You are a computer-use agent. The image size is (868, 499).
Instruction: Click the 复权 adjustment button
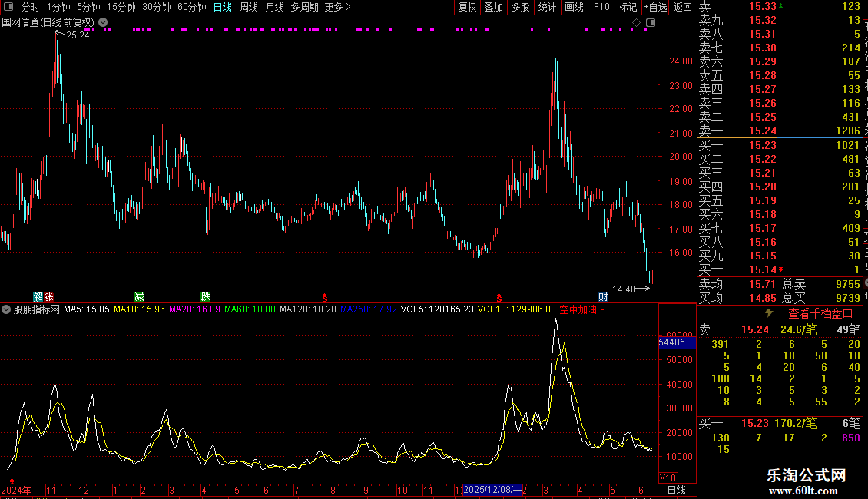[x=467, y=7]
